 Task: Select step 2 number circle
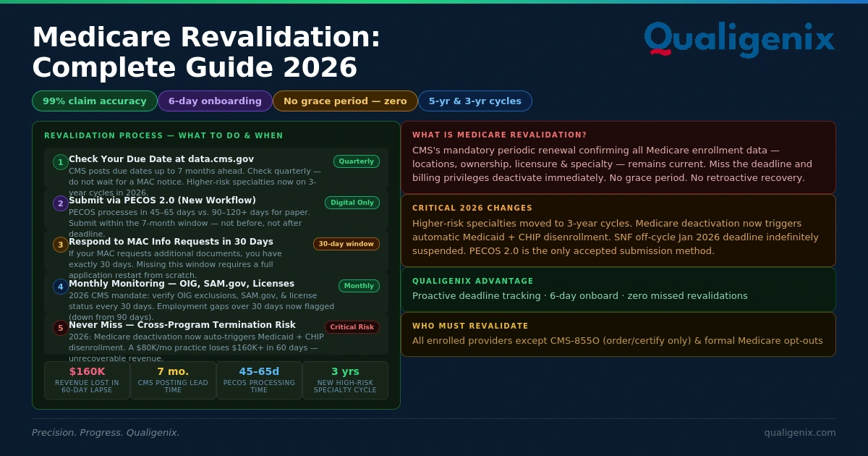tap(61, 203)
